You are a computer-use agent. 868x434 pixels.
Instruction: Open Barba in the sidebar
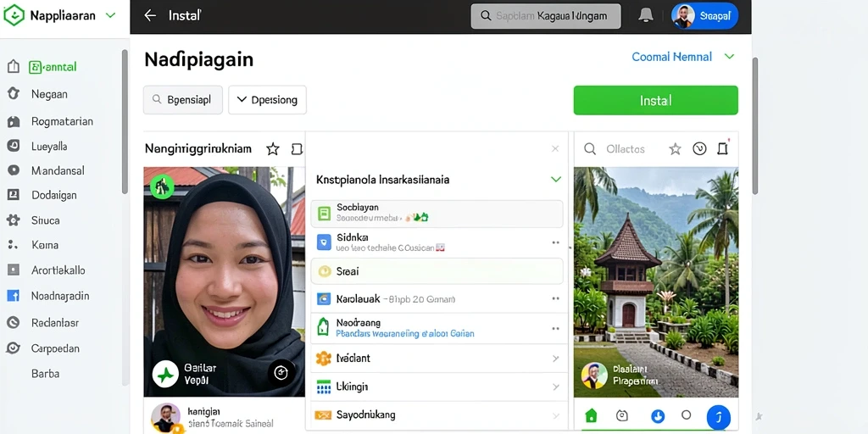[x=46, y=374]
